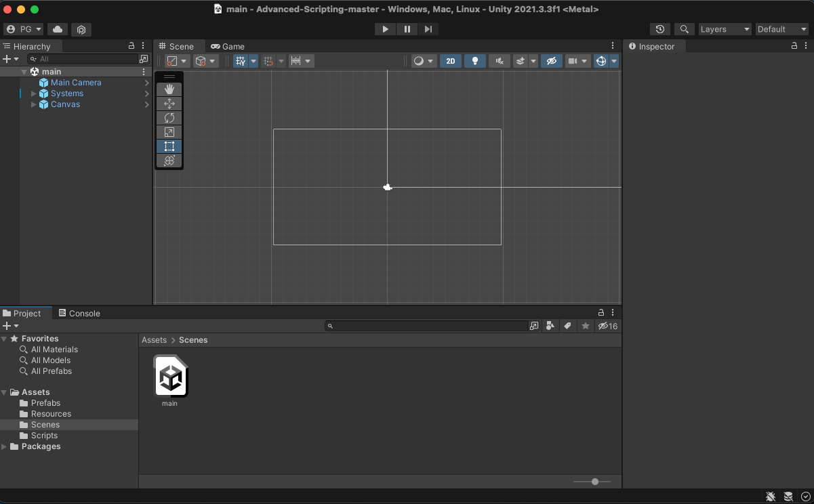Toggle gizmos visibility button
Screen dimensions: 814x504
601,61
